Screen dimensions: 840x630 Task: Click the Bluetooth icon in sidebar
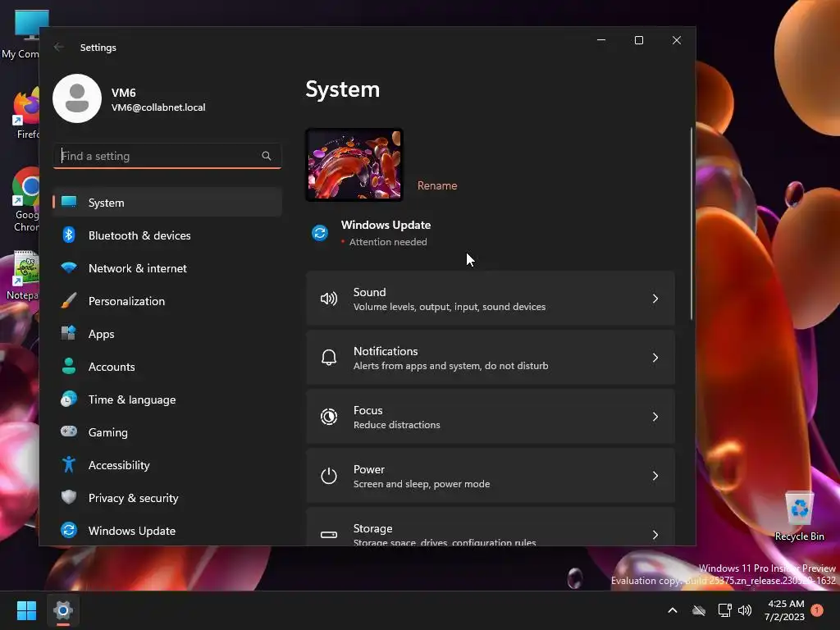(x=69, y=235)
